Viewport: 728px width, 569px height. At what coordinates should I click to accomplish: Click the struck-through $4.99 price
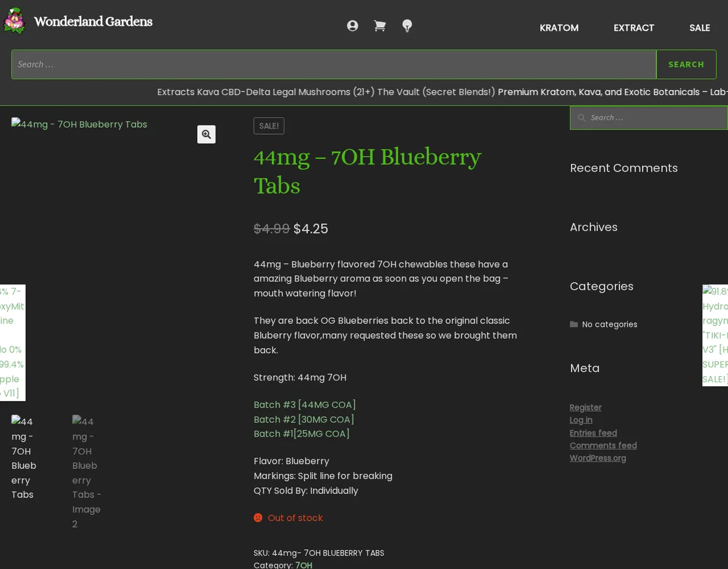272,229
